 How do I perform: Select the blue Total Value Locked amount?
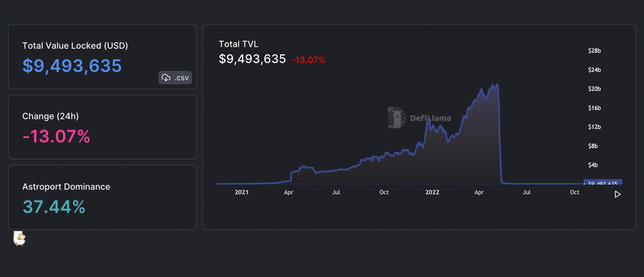[72, 66]
